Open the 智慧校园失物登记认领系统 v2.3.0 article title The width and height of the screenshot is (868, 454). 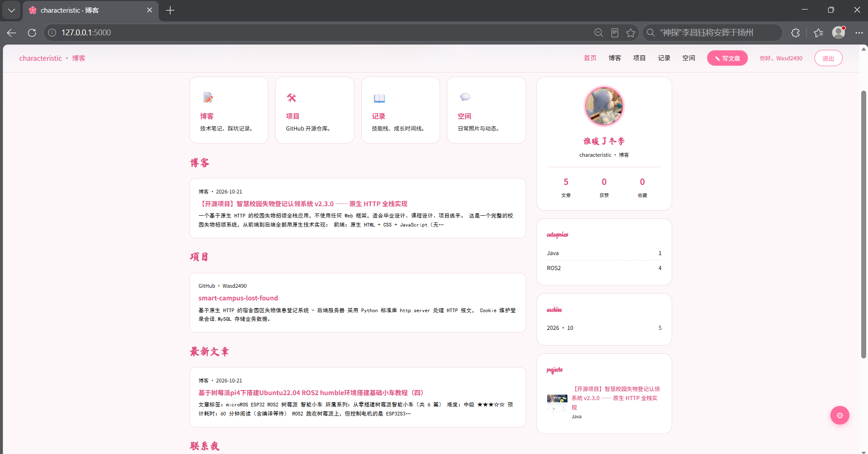pos(303,204)
